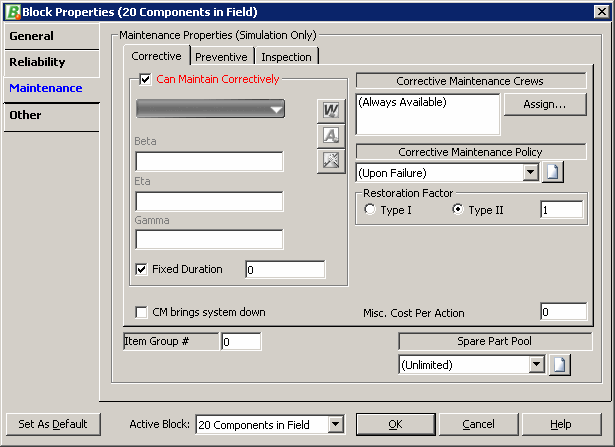615x447 pixels.
Task: Click the BlockSim title bar icon
Action: 13,12
